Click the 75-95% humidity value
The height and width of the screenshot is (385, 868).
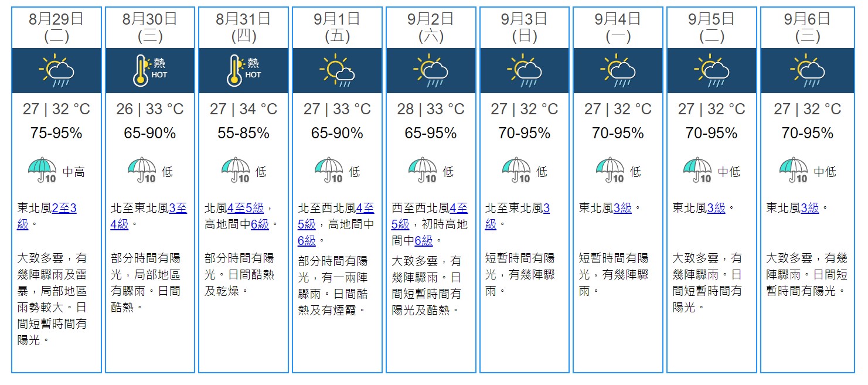tap(56, 133)
